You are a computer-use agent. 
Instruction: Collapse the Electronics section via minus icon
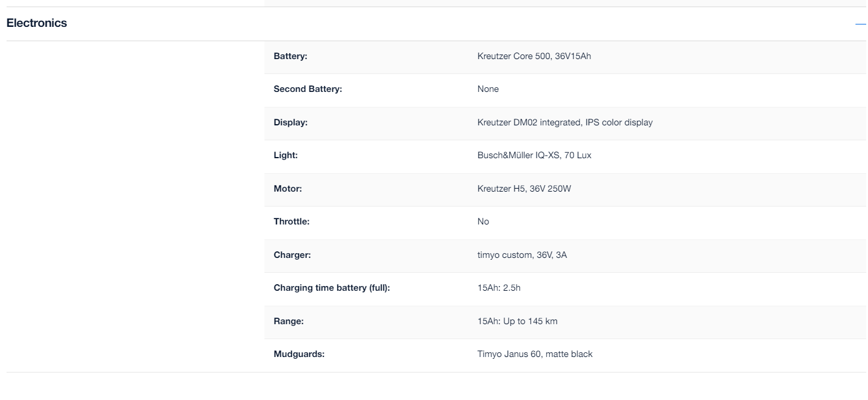pos(861,24)
